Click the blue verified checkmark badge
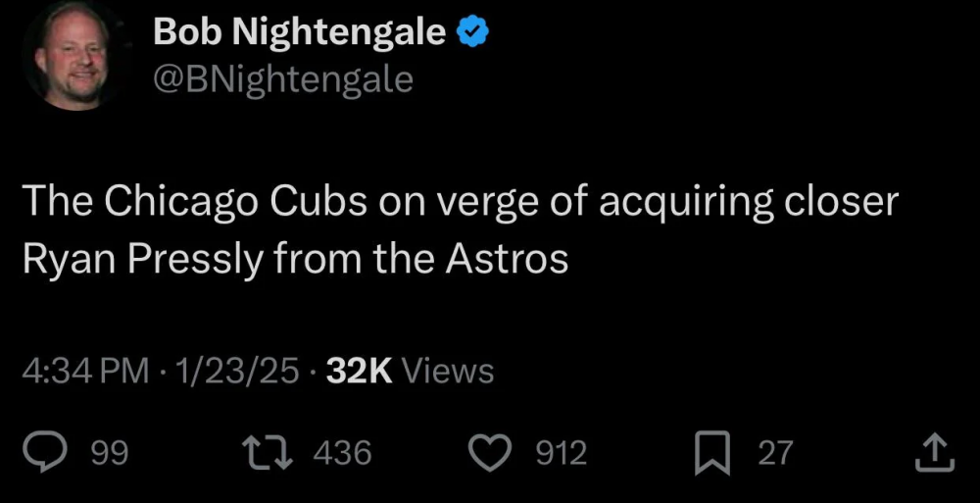This screenshot has width=980, height=503. tap(474, 33)
